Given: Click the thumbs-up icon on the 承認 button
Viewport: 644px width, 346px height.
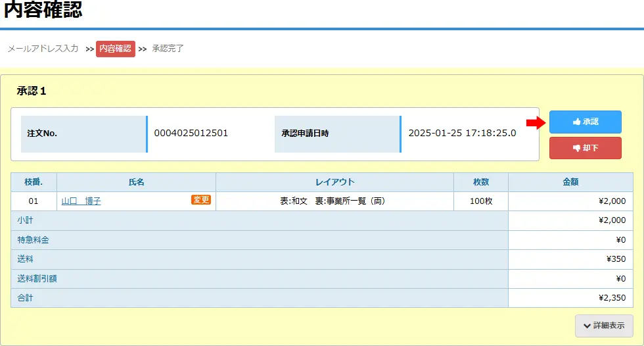Looking at the screenshot, I should (x=576, y=122).
